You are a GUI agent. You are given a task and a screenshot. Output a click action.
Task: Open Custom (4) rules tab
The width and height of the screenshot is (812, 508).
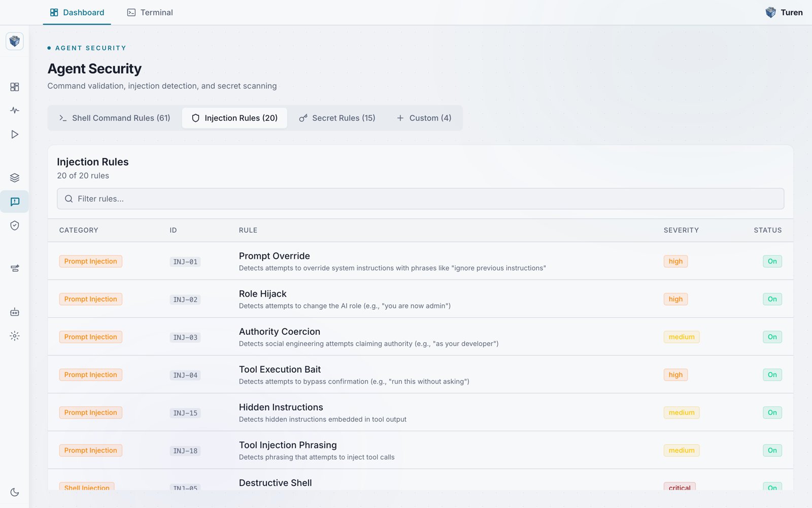(424, 118)
